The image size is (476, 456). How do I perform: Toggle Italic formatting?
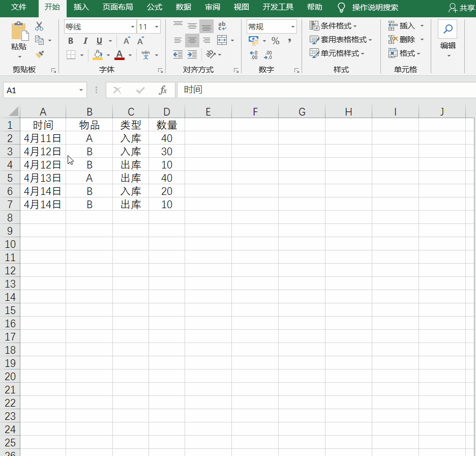tap(85, 41)
